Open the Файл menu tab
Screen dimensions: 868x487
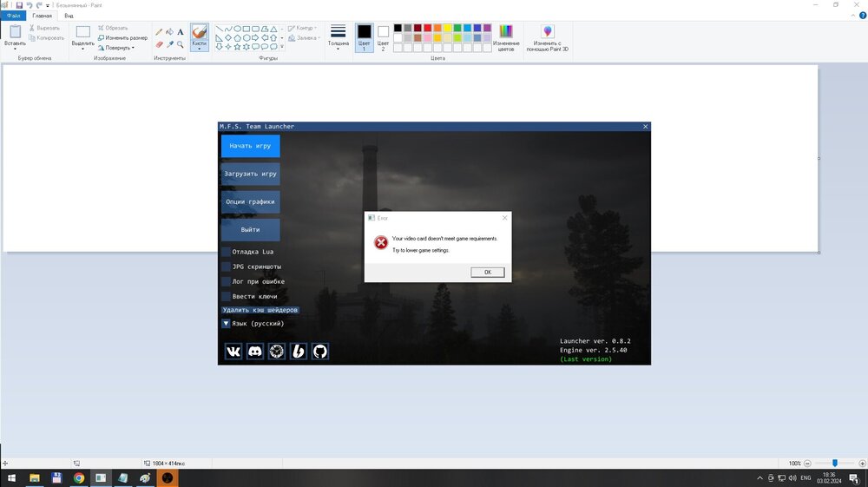[13, 16]
